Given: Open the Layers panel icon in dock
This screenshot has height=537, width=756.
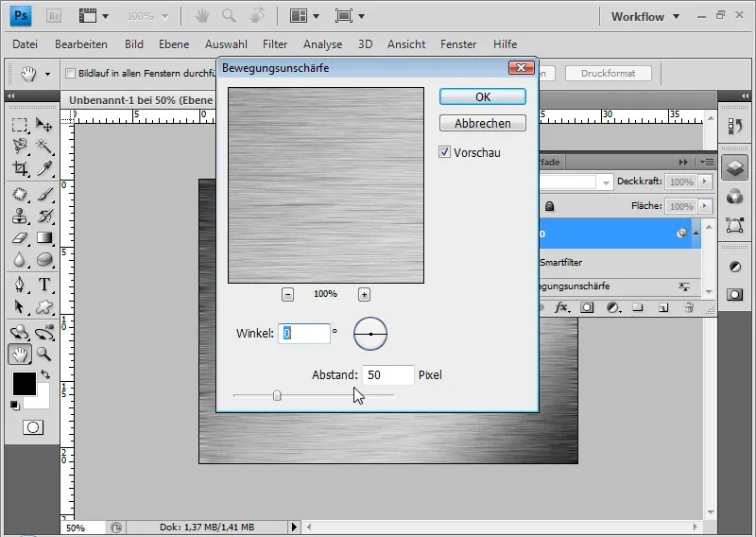Looking at the screenshot, I should click(x=734, y=168).
